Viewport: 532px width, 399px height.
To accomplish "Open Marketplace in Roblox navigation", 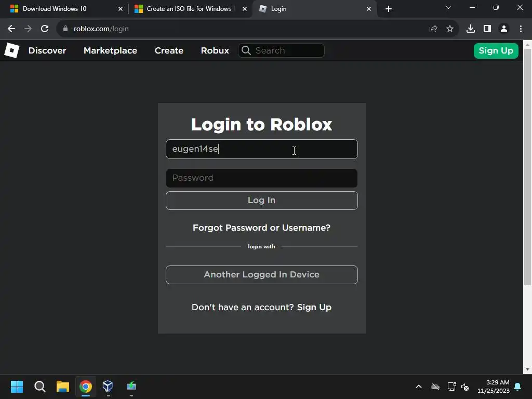I will click(110, 50).
